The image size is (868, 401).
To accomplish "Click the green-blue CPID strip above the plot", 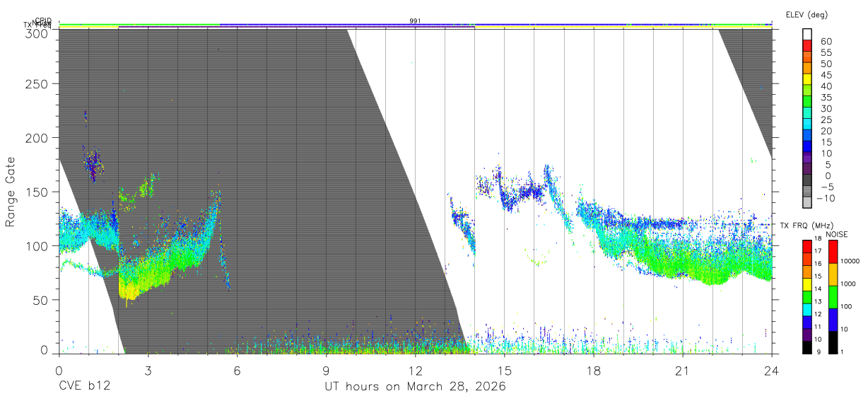I will pyautogui.click(x=415, y=25).
